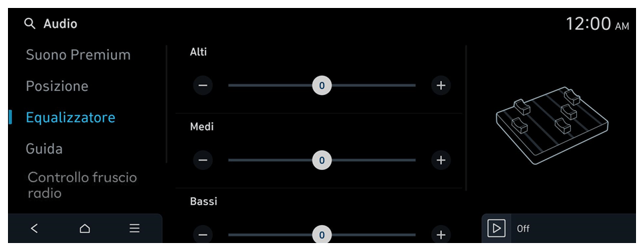The width and height of the screenshot is (644, 251).
Task: Increase Alti with the plus button
Action: tap(441, 85)
